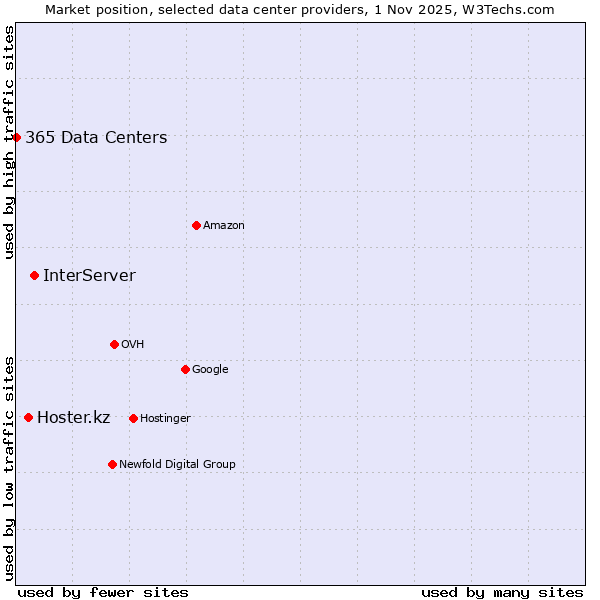Click the 365 Data Centers label
Screen dimensions: 600x600
click(96, 138)
